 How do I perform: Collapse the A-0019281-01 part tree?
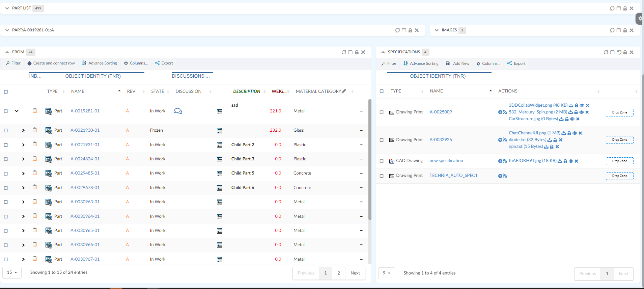(17, 111)
